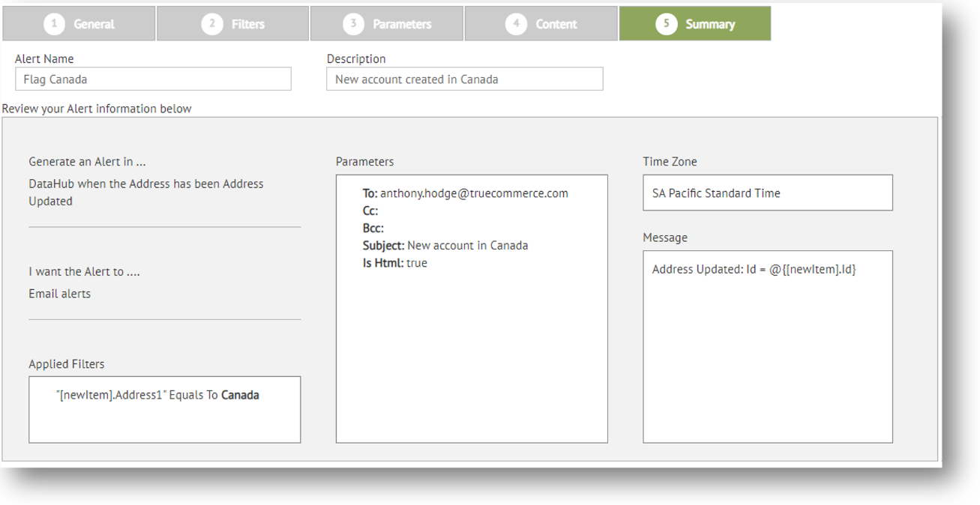980x505 pixels.
Task: Click the step 5 circle icon on Summary
Action: coord(666,24)
